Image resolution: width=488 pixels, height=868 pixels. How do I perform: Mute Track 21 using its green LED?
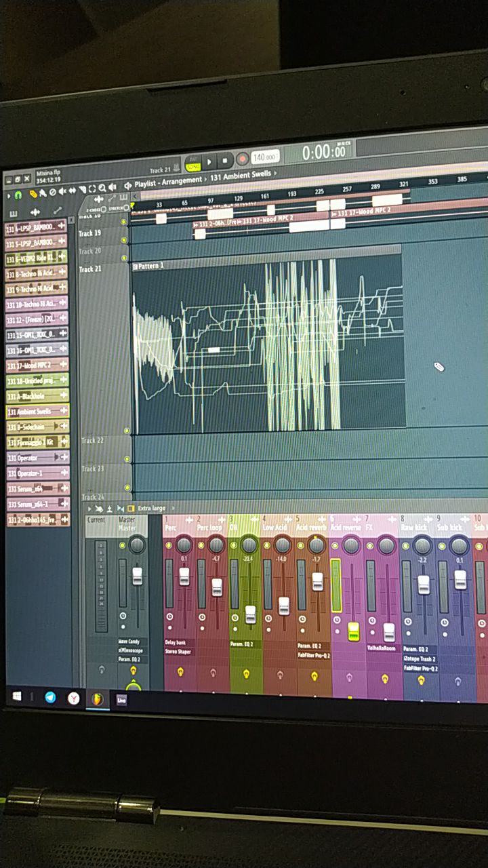pyautogui.click(x=126, y=431)
